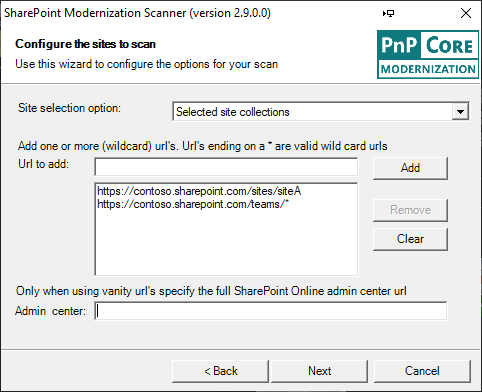Clear all urls with the Clear button
The image size is (482, 392).
(x=410, y=239)
